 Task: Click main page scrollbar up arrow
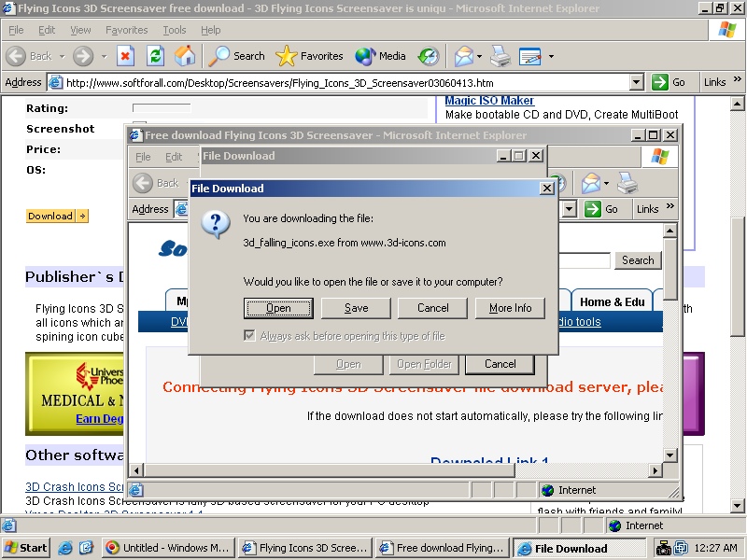coord(737,104)
